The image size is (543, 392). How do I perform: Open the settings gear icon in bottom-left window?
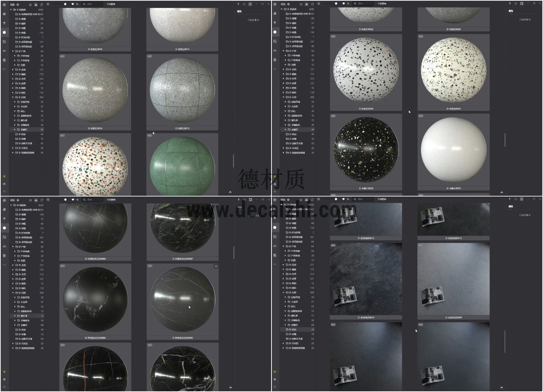pos(5,379)
